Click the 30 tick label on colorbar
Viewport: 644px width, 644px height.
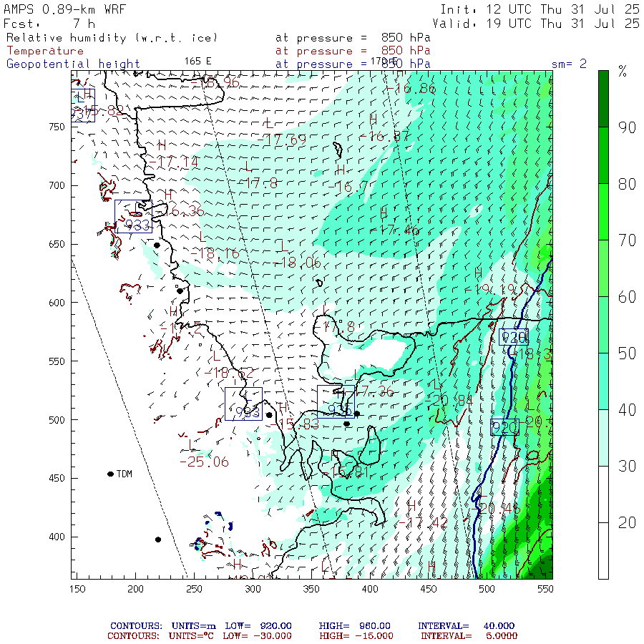(x=627, y=466)
